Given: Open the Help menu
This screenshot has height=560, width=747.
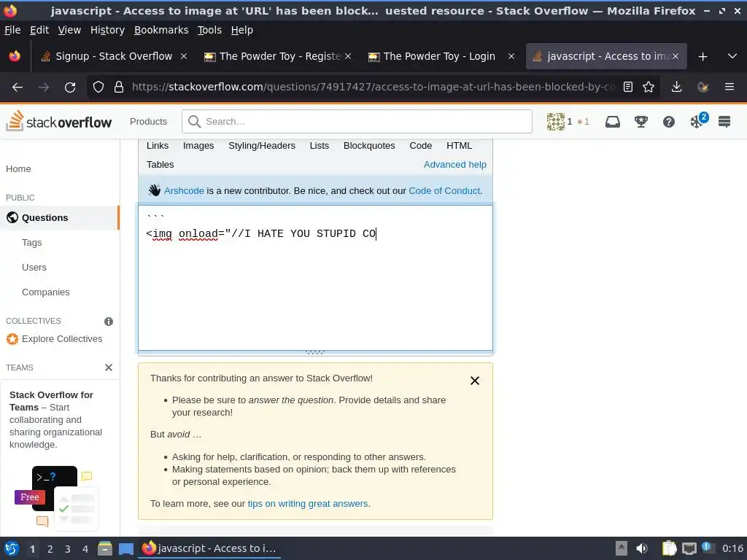Looking at the screenshot, I should click(242, 30).
